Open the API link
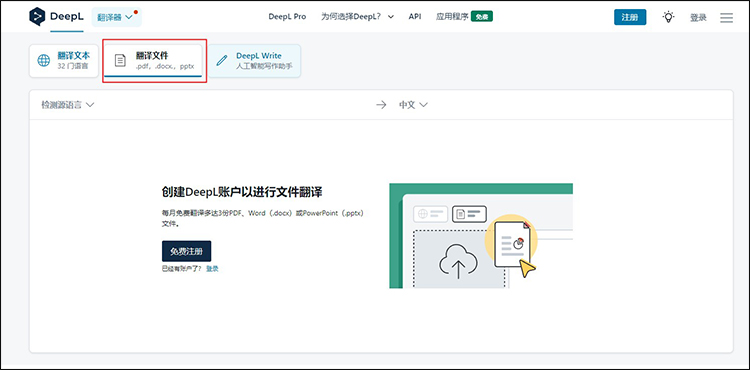 [x=415, y=17]
